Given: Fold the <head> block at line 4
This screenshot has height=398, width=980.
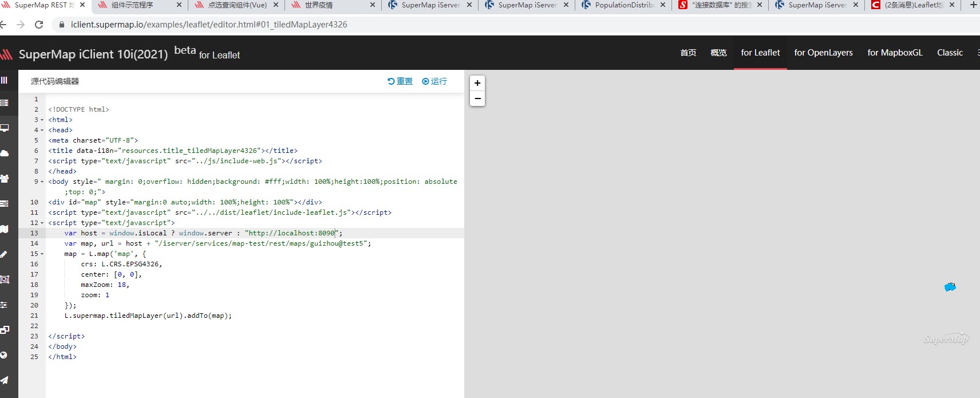Looking at the screenshot, I should [42, 130].
